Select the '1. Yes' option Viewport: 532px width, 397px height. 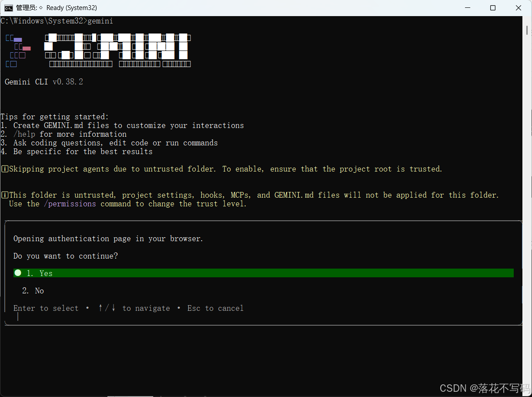coord(264,273)
